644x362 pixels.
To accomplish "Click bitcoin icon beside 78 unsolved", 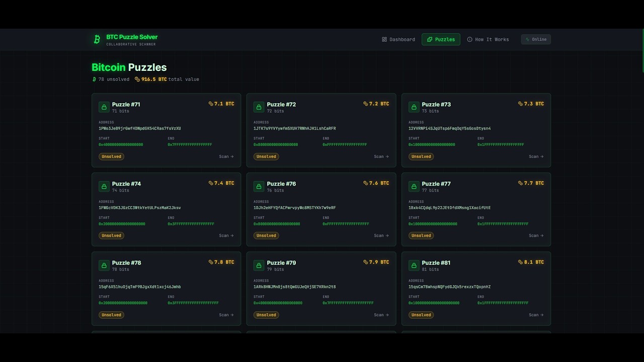I will coord(94,79).
